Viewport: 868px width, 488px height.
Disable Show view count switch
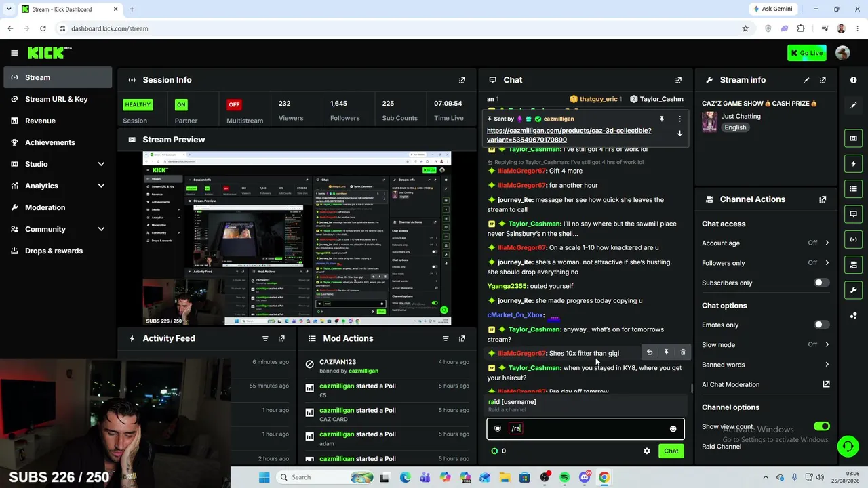[x=821, y=426]
